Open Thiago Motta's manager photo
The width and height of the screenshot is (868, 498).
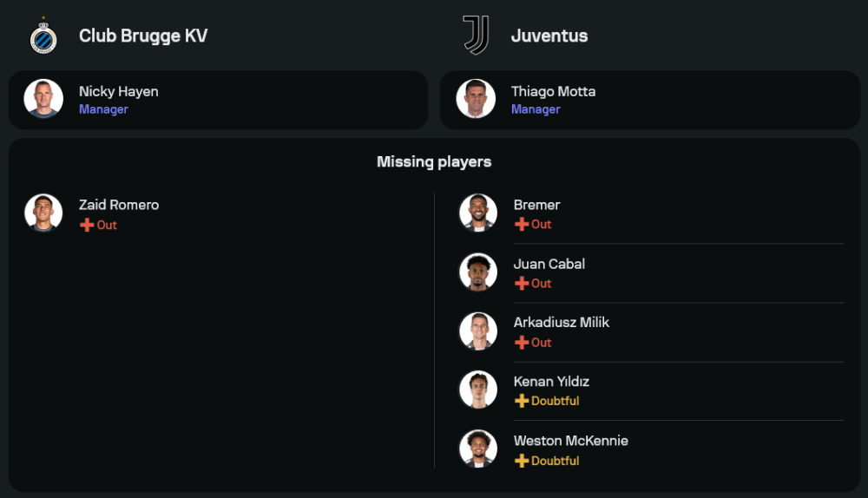[x=476, y=99]
